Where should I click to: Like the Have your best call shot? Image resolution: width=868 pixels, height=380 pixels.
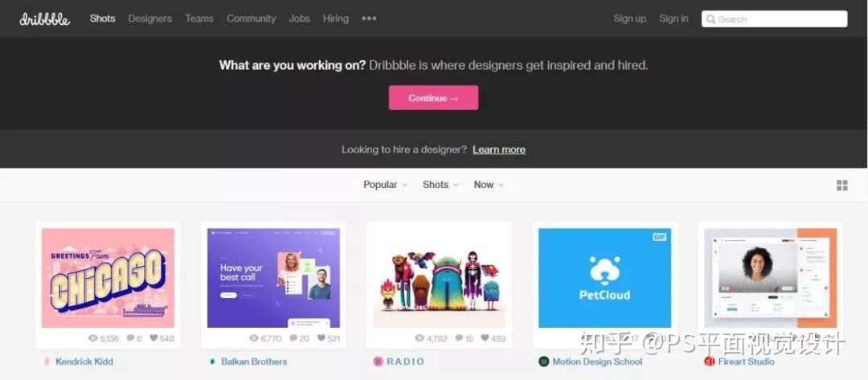coord(321,338)
